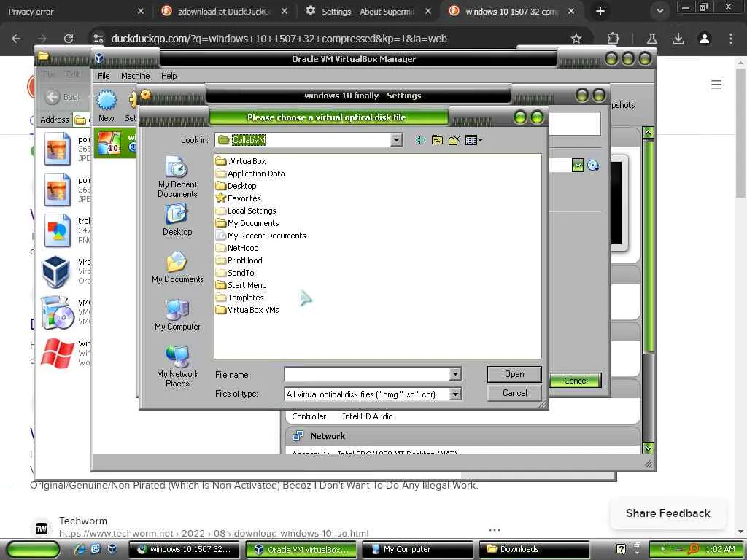Open DuckDuckGo hamburger menu
The height and width of the screenshot is (560, 747).
(716, 85)
